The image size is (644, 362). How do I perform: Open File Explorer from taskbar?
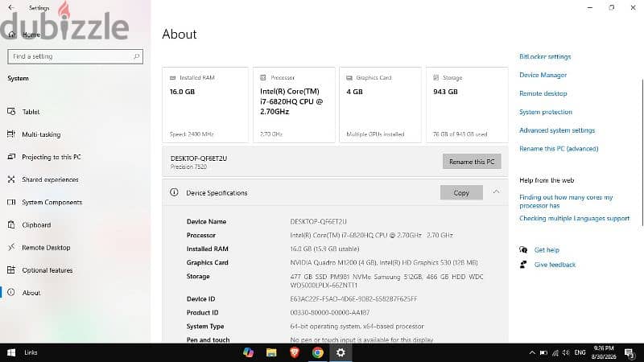click(271, 352)
